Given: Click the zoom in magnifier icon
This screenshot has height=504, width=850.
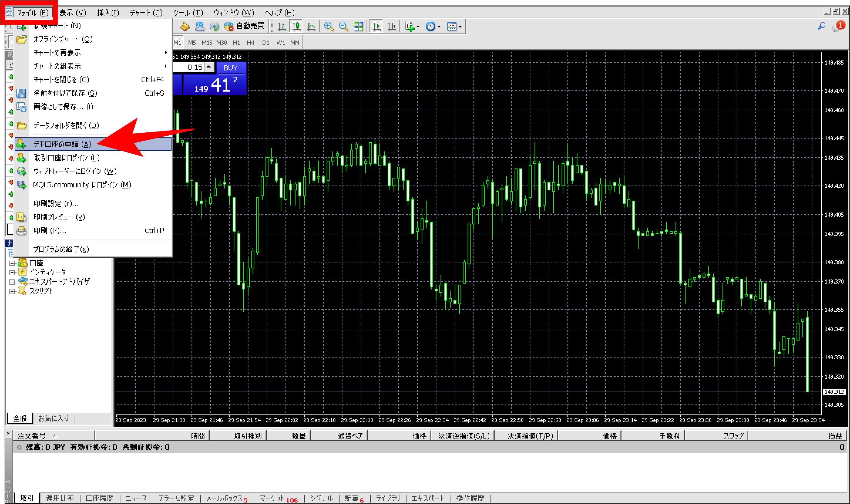Looking at the screenshot, I should [x=328, y=26].
